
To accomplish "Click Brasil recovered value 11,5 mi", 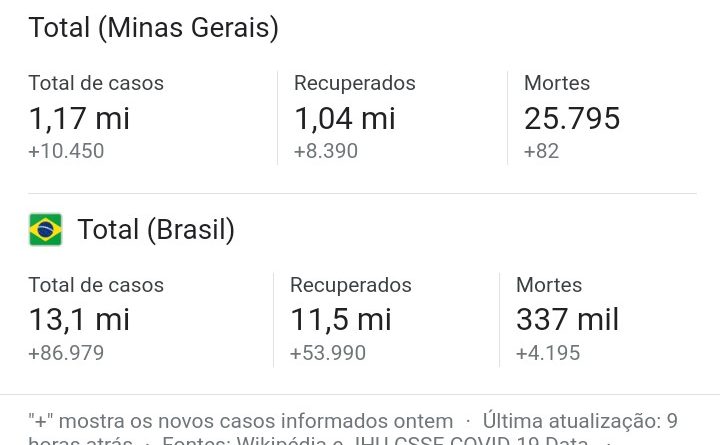I will point(341,320).
